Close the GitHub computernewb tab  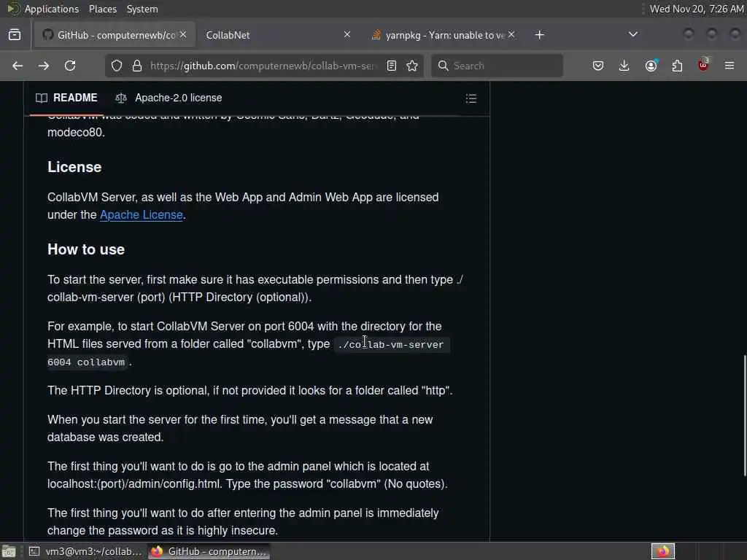(183, 35)
